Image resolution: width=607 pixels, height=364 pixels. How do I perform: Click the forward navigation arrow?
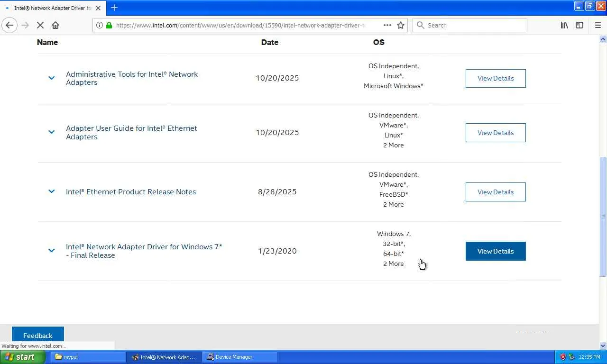pyautogui.click(x=25, y=25)
